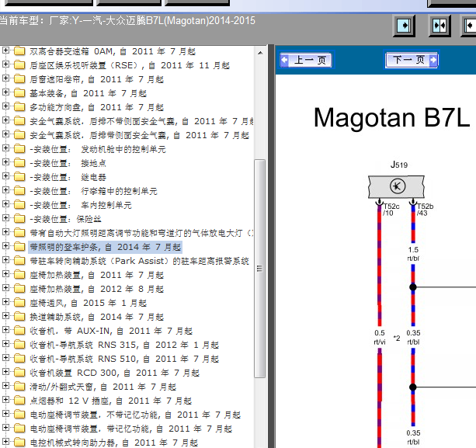Viewport: 476px width, 448px height.
Task: Select 带驻车转向辅助系统（Park Assist） entry
Action: click(x=139, y=261)
